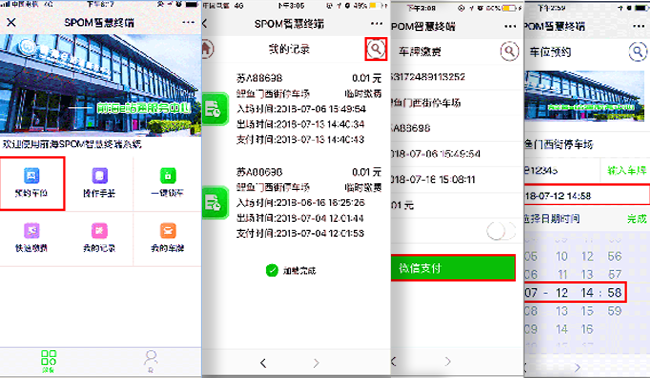Tap bottom forward arrow on 我的记录 screen
The image size is (650, 378).
click(316, 363)
